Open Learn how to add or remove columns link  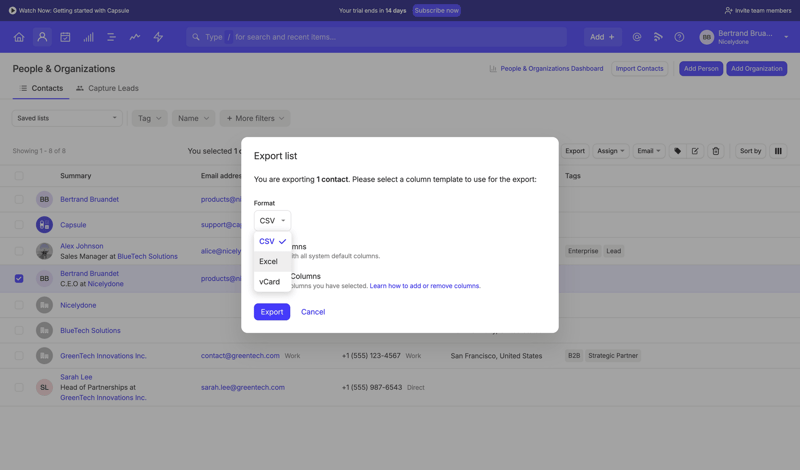tap(424, 286)
